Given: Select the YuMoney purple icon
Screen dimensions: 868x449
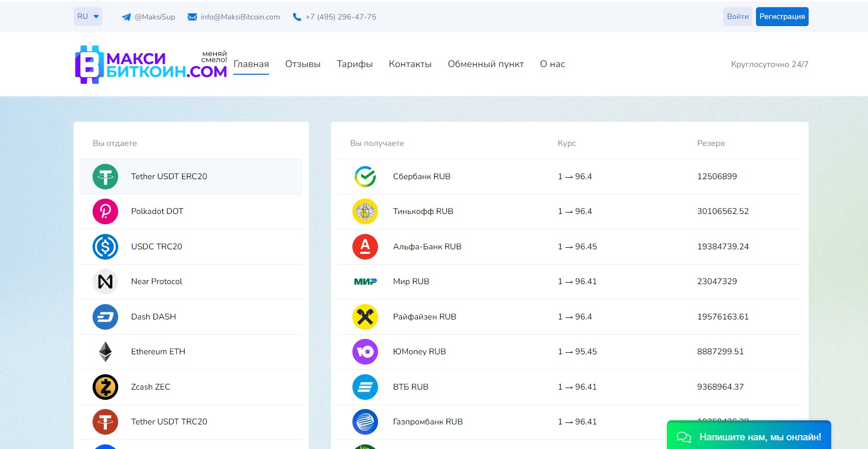Looking at the screenshot, I should tap(365, 352).
